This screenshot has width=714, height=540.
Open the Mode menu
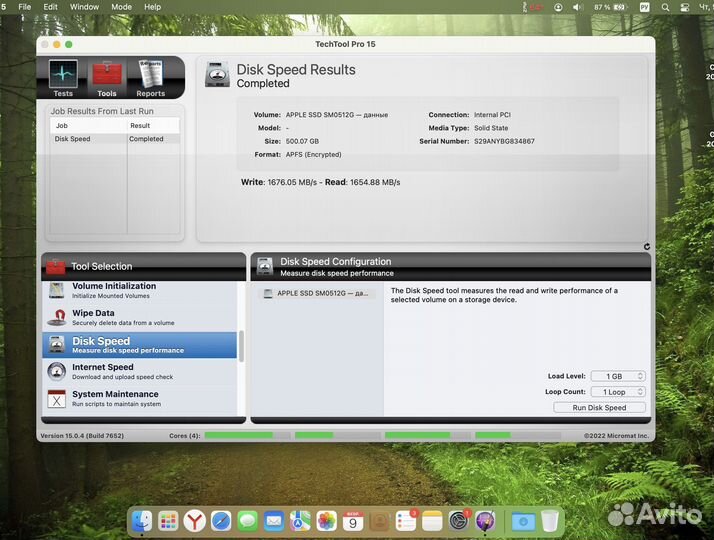[122, 7]
